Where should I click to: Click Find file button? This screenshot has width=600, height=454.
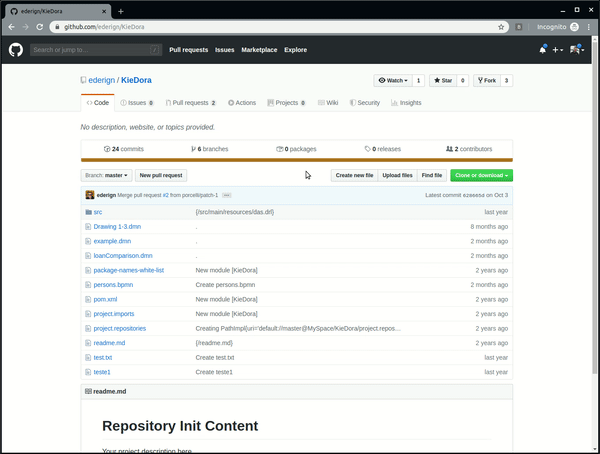click(432, 175)
